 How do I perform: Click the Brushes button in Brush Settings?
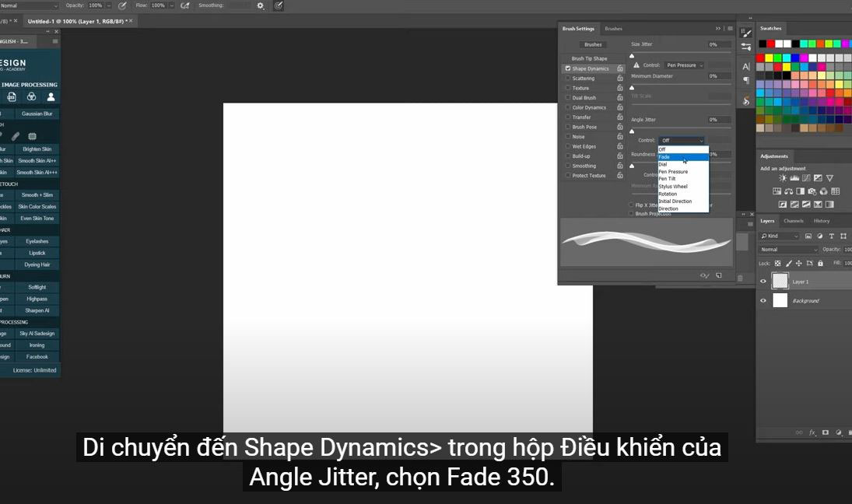pos(593,44)
